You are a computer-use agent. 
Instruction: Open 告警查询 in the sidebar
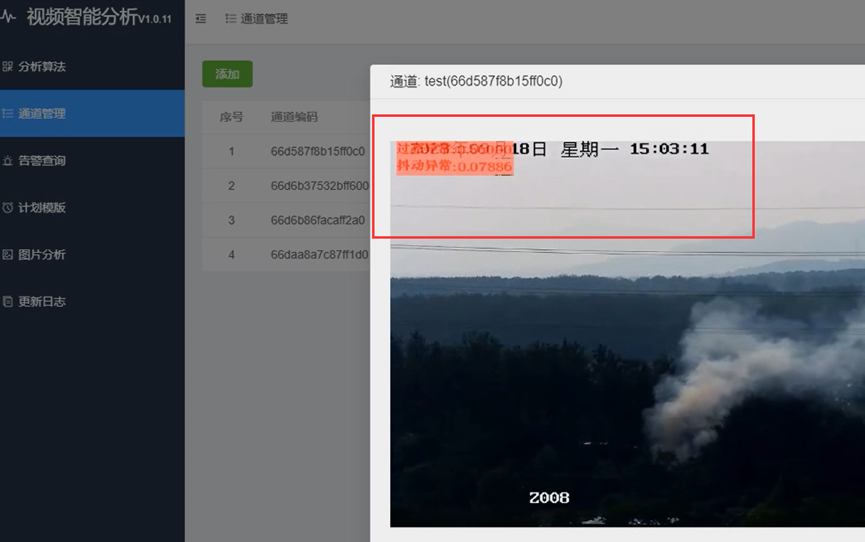tap(92, 161)
